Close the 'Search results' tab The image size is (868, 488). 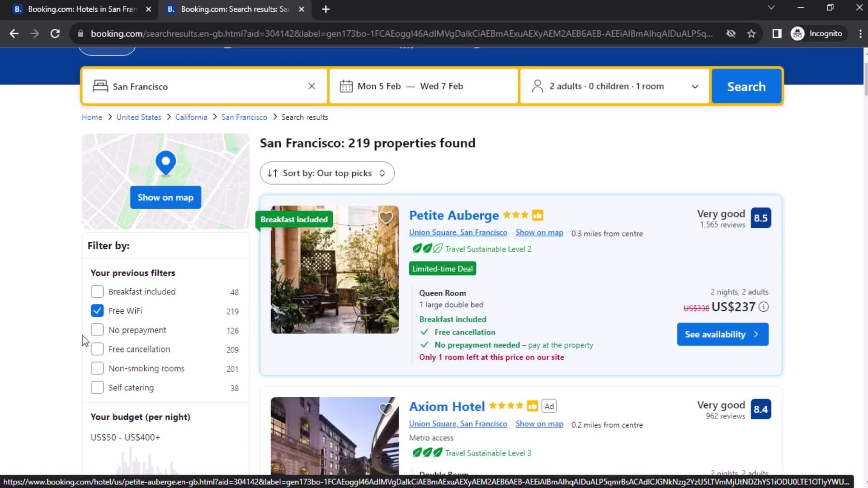point(302,9)
